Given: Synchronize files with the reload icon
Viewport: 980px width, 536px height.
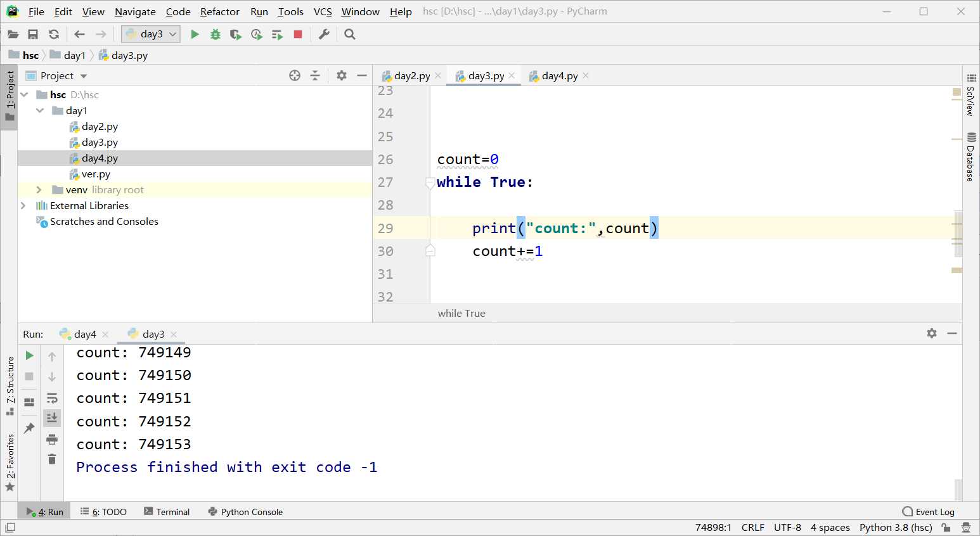Looking at the screenshot, I should [x=54, y=34].
